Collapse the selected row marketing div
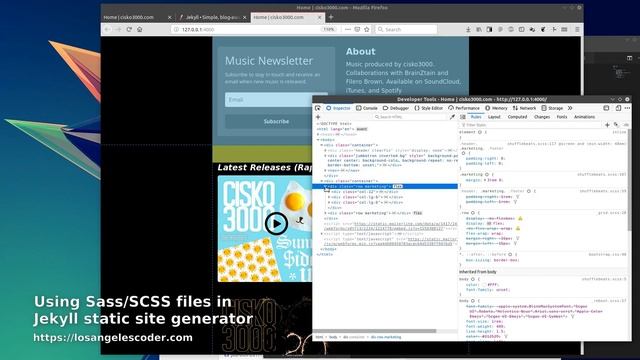 [325, 186]
